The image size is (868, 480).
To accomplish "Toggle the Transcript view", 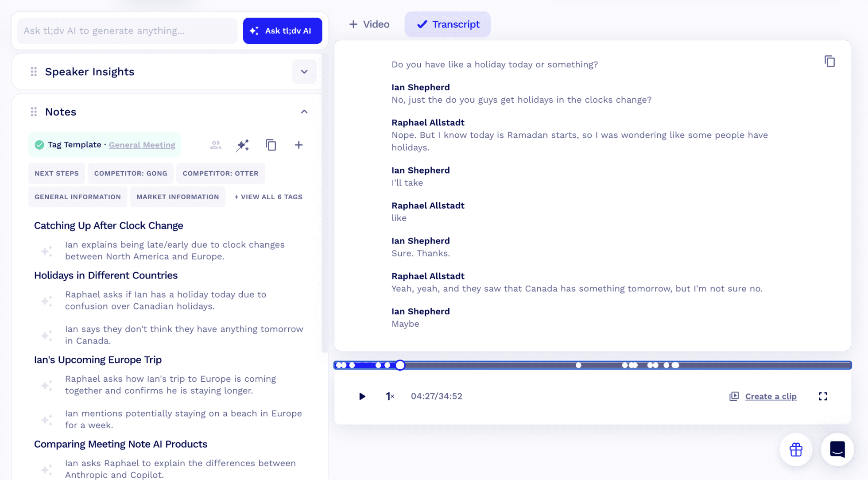I will [x=447, y=23].
